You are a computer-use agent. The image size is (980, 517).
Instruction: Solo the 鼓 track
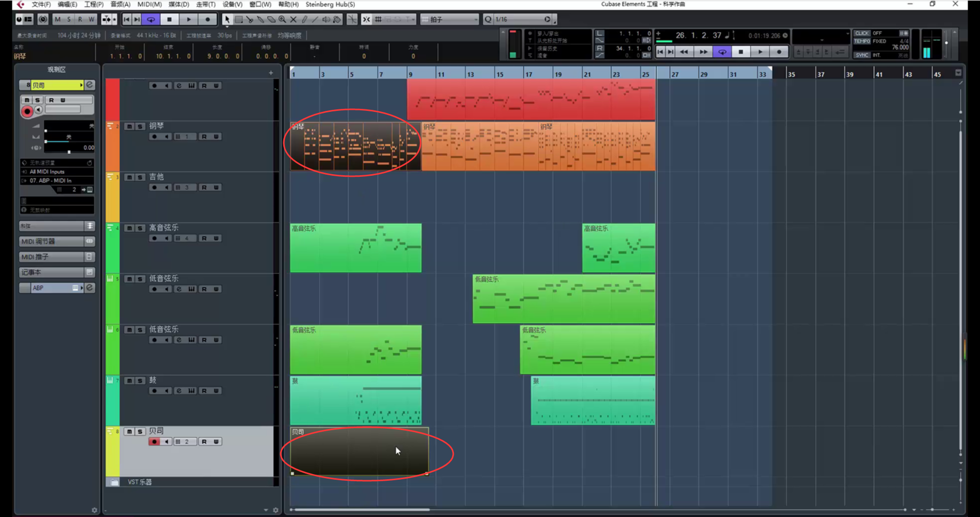click(x=140, y=381)
